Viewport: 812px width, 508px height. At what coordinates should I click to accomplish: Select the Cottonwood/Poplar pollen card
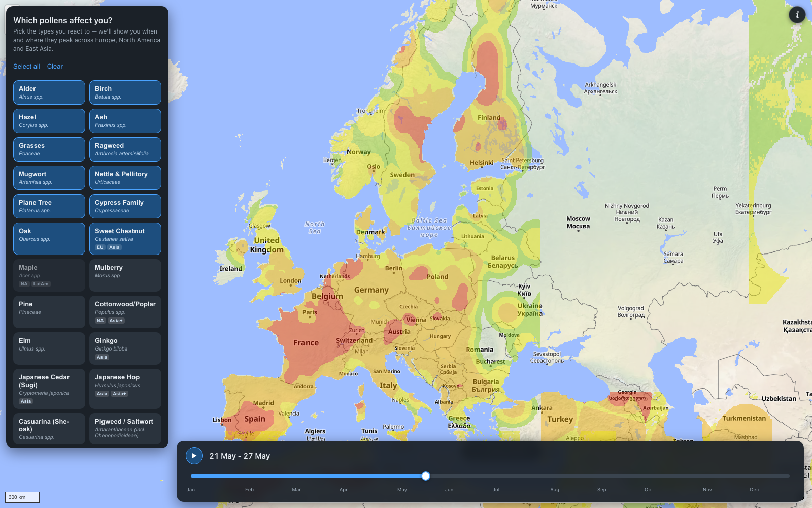pos(125,312)
